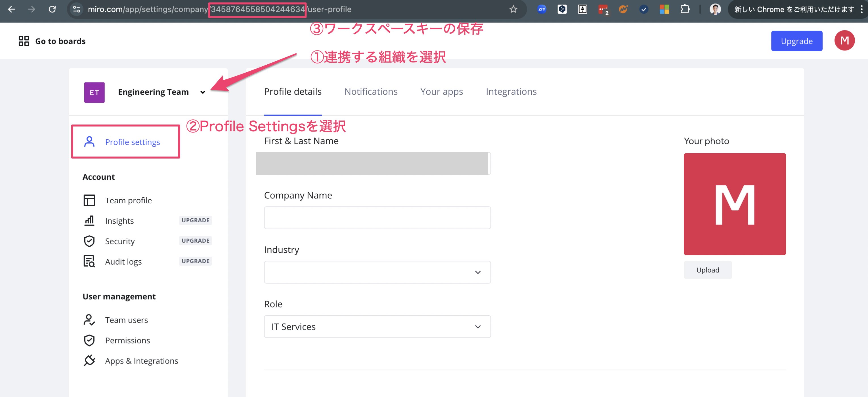This screenshot has width=868, height=397.
Task: Click the Microsoft colored squares extension icon
Action: (664, 9)
